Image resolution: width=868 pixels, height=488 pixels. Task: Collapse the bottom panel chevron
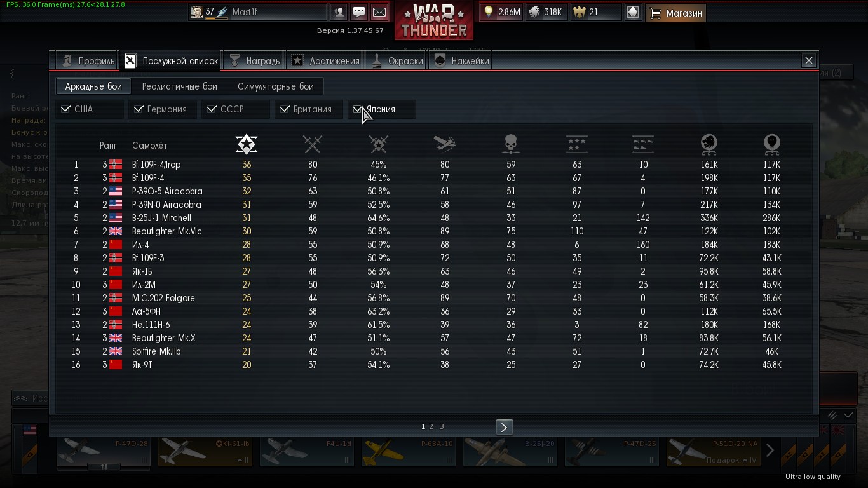(848, 415)
